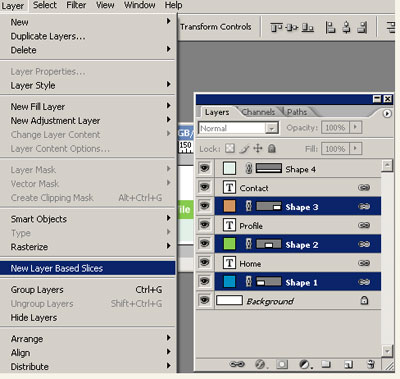The width and height of the screenshot is (400, 379).
Task: Click link icon on Home layer
Action: click(364, 263)
